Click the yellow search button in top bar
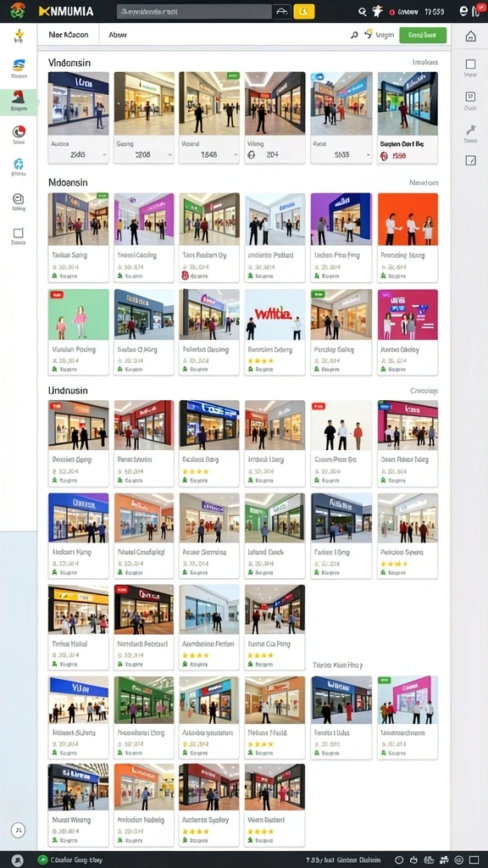The image size is (488, 868). click(304, 12)
